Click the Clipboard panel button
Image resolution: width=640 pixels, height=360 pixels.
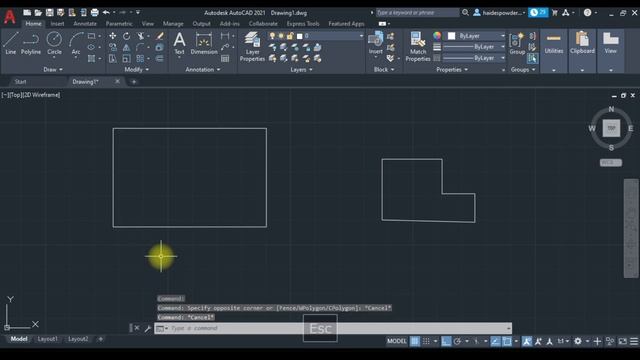[x=582, y=43]
